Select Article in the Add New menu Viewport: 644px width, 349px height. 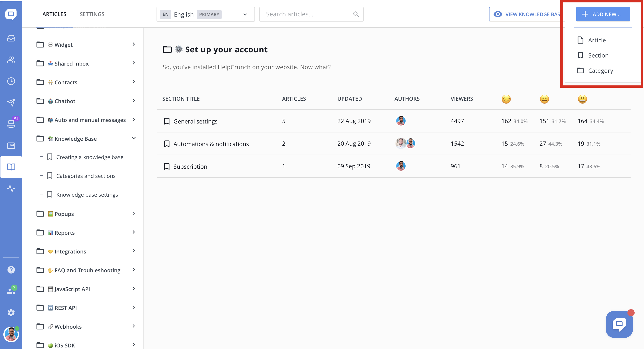click(x=597, y=40)
